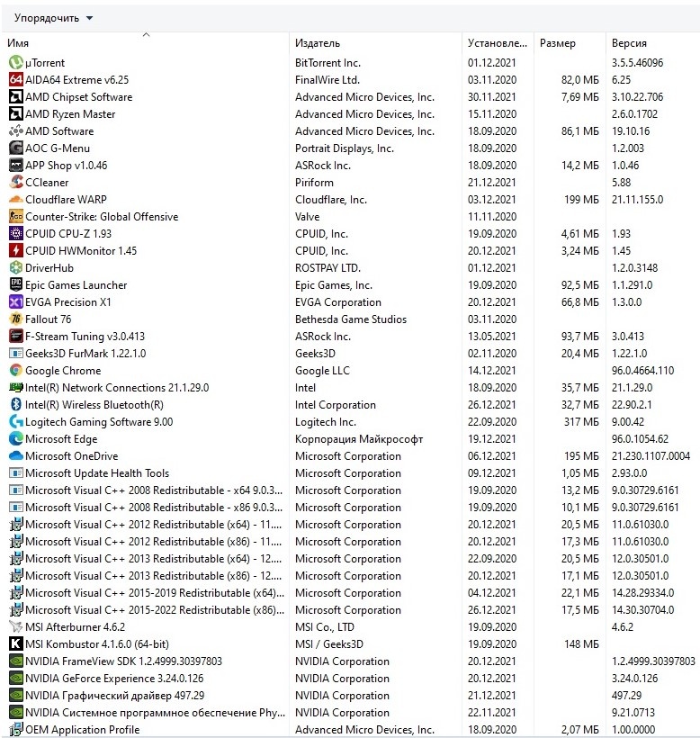
Task: Click the AMD Software icon
Action: pos(16,130)
